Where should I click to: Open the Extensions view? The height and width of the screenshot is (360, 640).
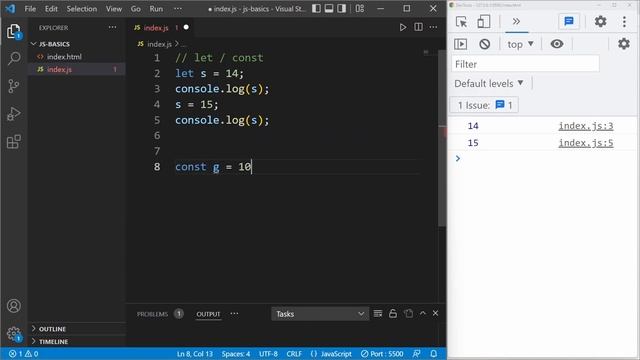coord(13,142)
